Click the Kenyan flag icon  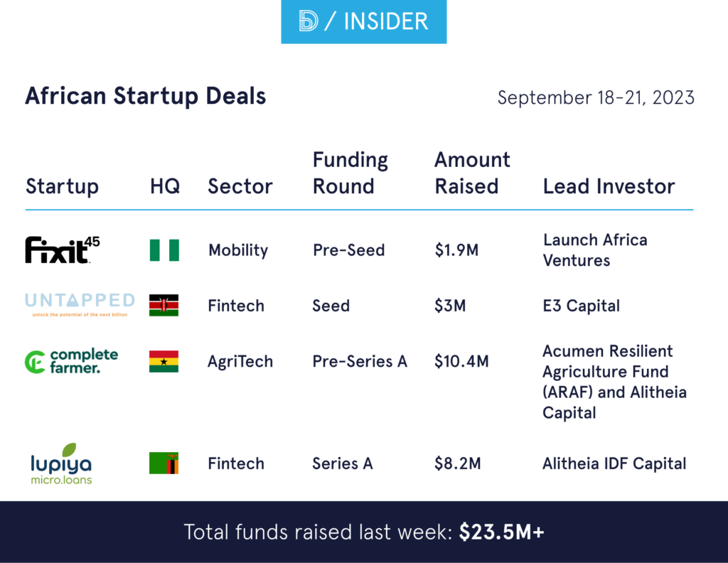[164, 306]
